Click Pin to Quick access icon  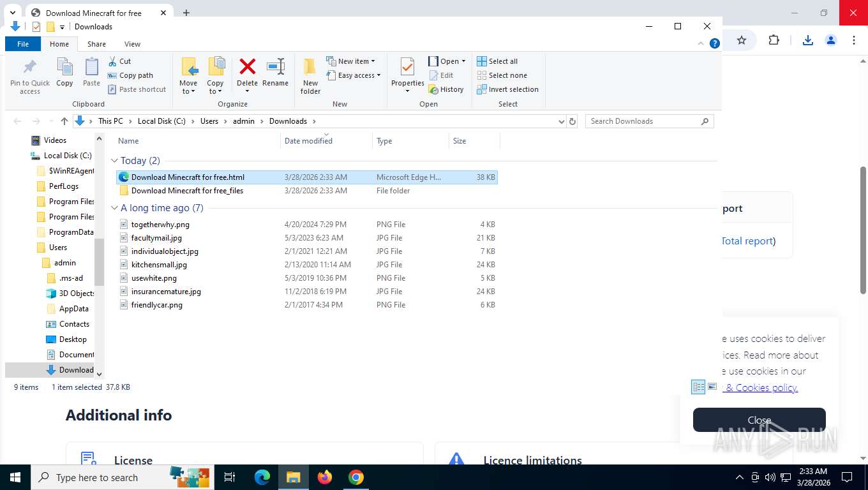pos(29,76)
